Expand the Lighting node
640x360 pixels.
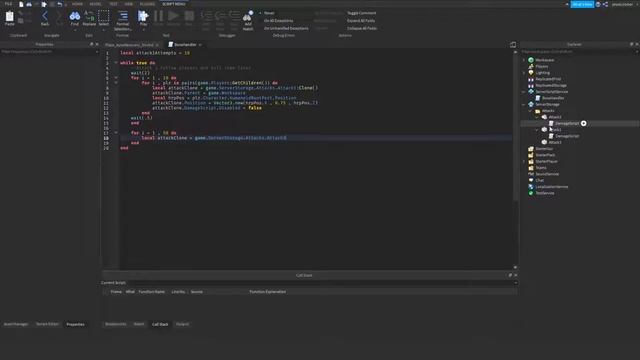(x=524, y=73)
